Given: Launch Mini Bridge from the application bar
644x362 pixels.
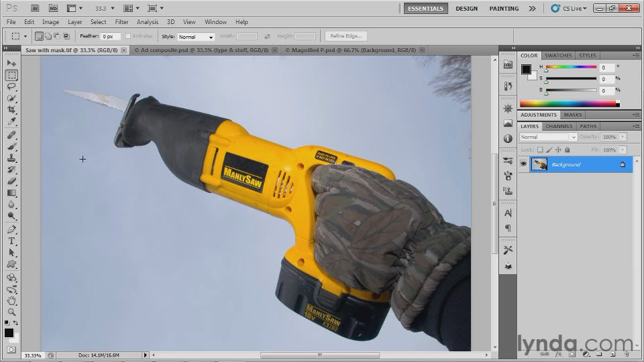Looking at the screenshot, I should tap(53, 8).
